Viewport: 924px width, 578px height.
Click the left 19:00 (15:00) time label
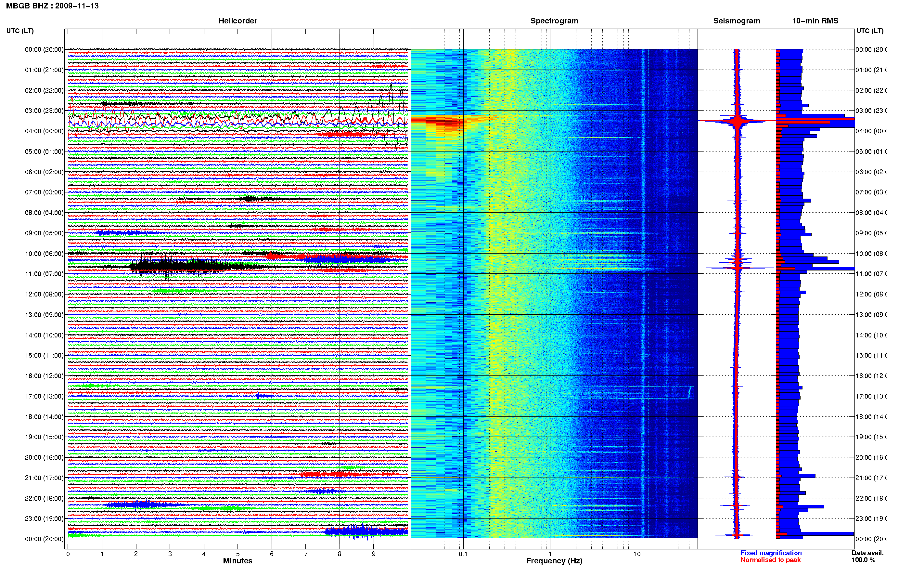coord(44,437)
